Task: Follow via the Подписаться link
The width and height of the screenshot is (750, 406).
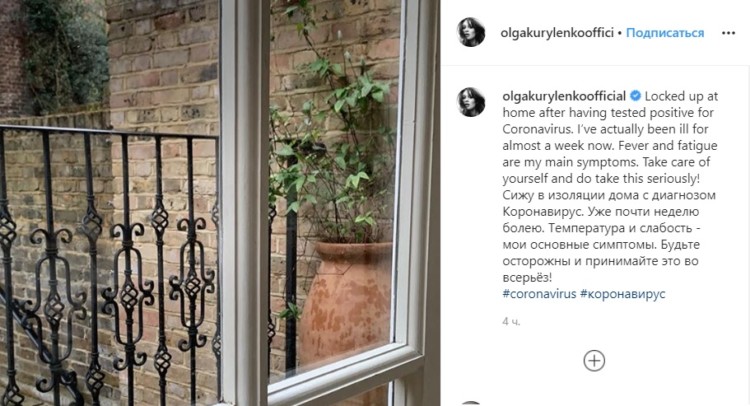Action: click(x=665, y=33)
